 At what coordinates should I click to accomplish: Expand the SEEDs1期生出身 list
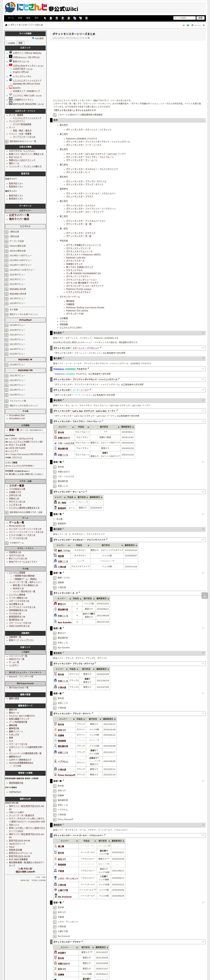pyautogui.click(x=7, y=246)
